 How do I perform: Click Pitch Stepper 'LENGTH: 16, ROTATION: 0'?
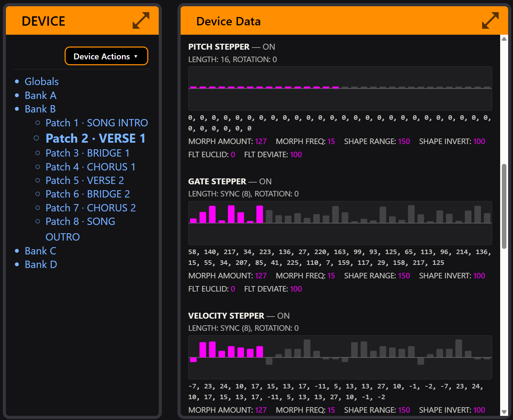click(233, 59)
